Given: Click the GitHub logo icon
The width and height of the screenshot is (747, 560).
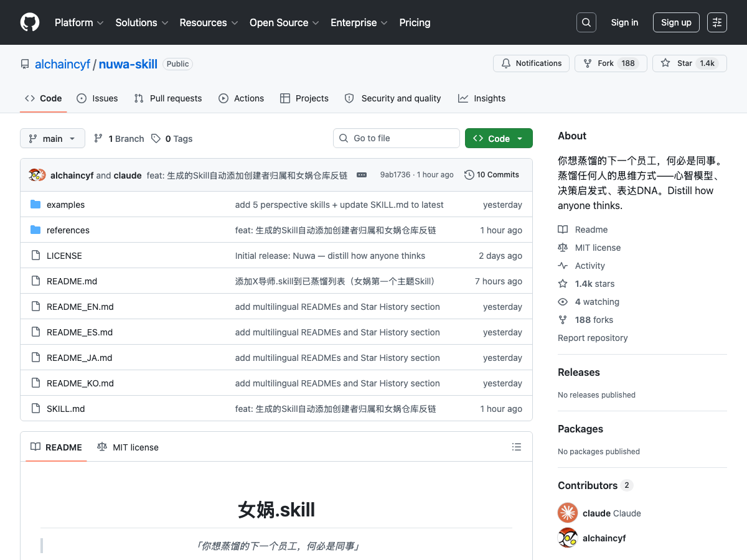Looking at the screenshot, I should point(30,22).
